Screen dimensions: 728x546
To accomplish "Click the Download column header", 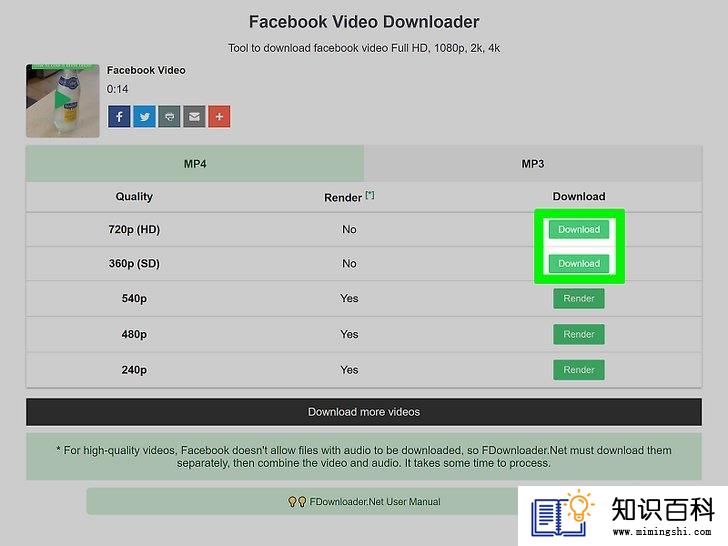I will coord(579,196).
